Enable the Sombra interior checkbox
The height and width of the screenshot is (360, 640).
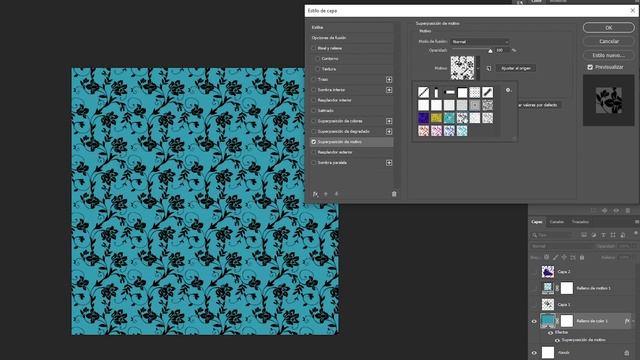(314, 90)
